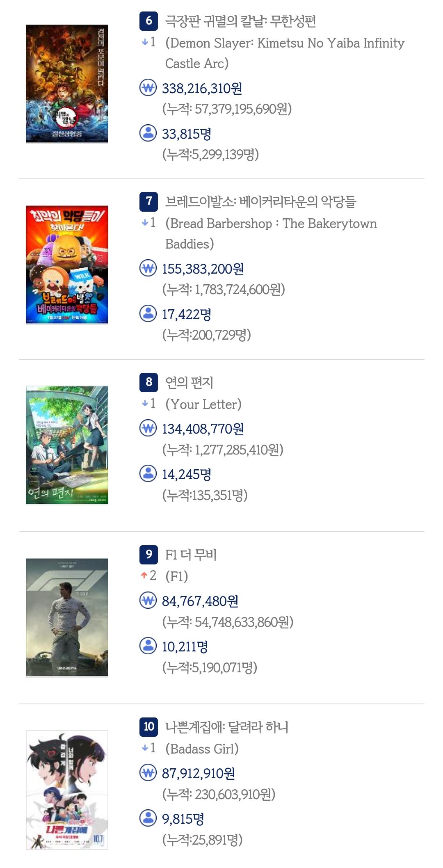
Task: Click the won icon beside 87,912,910원
Action: [x=148, y=773]
